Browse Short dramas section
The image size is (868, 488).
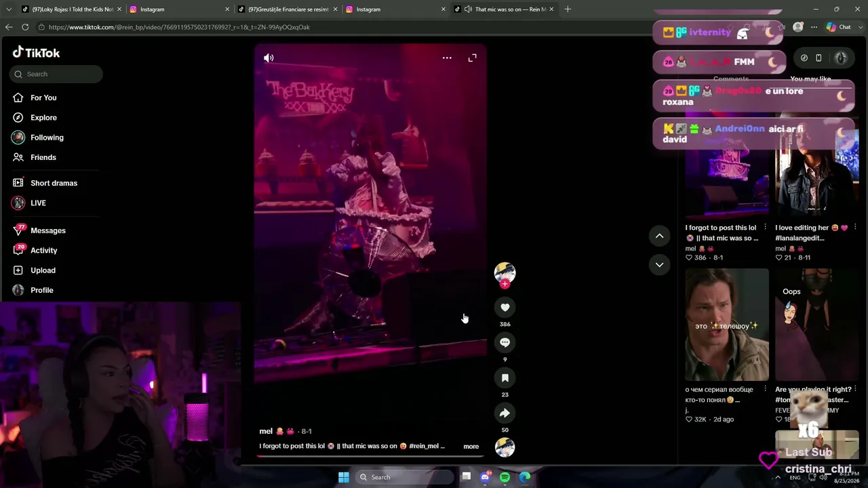(x=54, y=183)
